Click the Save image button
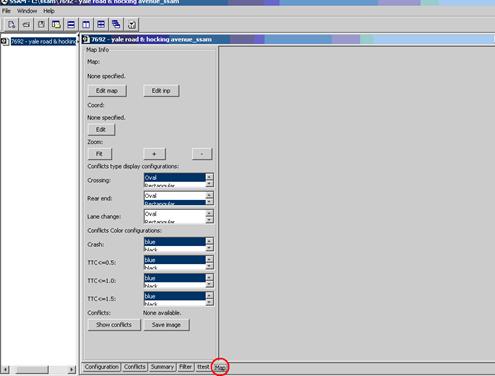Screen dimensions: 495x376 coord(166,325)
